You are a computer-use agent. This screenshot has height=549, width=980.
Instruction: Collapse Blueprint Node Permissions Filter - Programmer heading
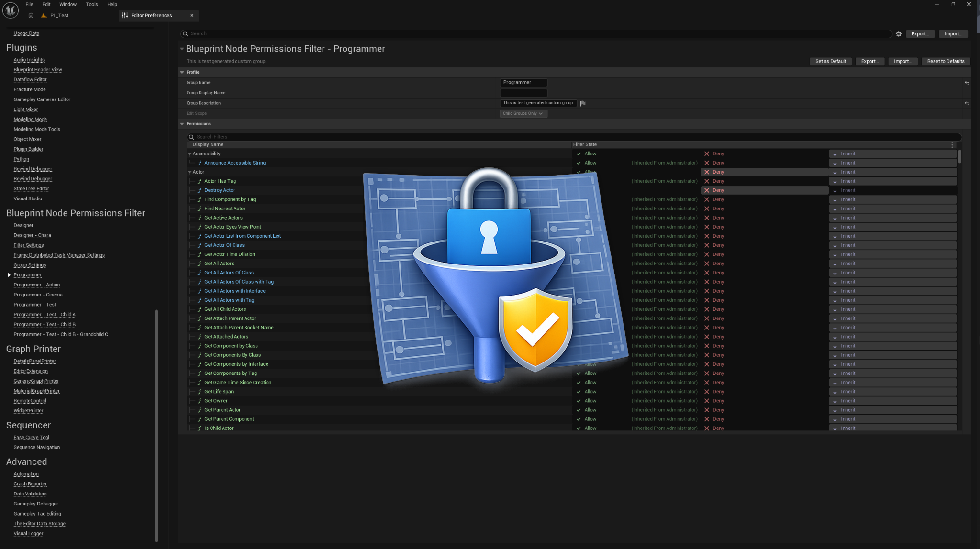[x=182, y=49]
